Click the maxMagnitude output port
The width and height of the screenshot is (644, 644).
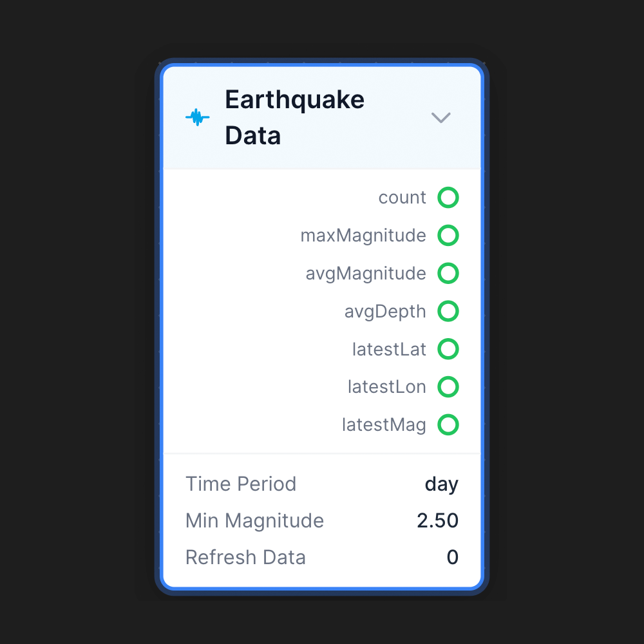tap(448, 235)
